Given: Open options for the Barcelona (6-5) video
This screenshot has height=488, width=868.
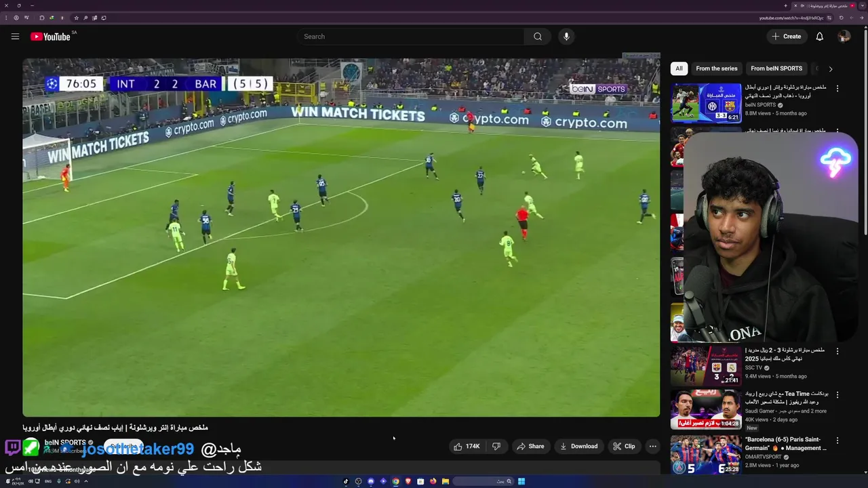Looking at the screenshot, I should [x=837, y=441].
